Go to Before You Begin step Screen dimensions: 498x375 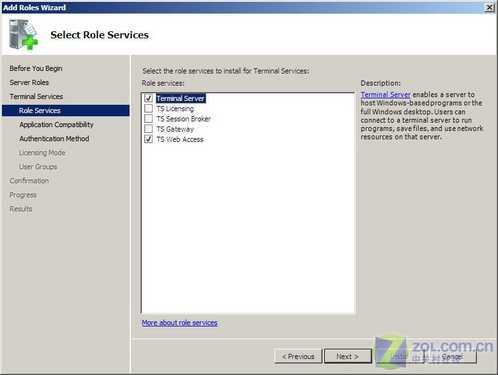click(36, 68)
